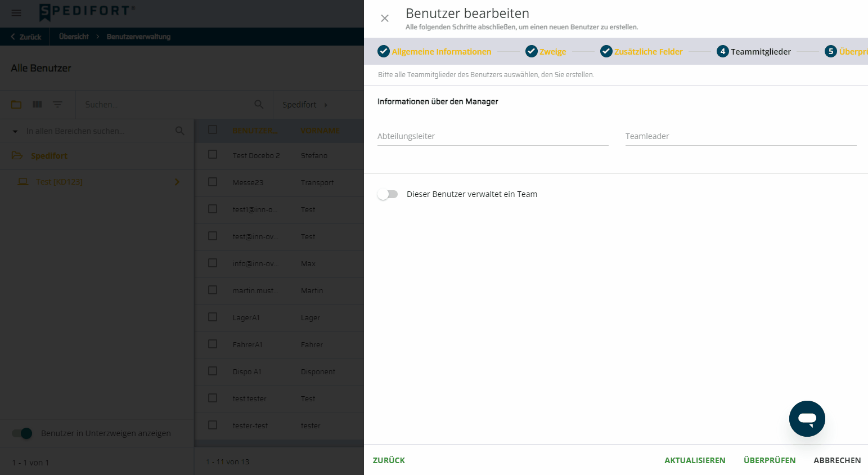Select the checkbox for FahrerA1 row
Screen dimensions: 868x475
213,344
